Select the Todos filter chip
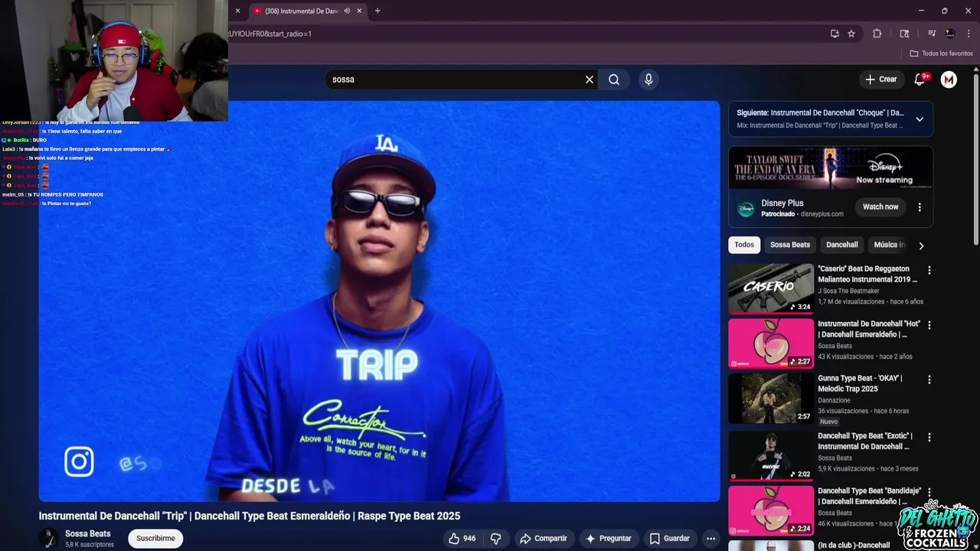This screenshot has height=551, width=980. [744, 245]
